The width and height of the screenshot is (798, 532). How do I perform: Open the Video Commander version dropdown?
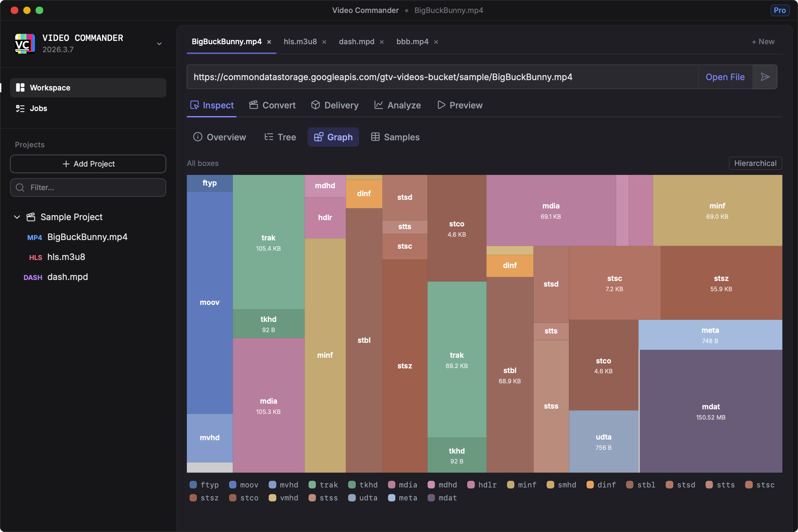click(x=159, y=44)
